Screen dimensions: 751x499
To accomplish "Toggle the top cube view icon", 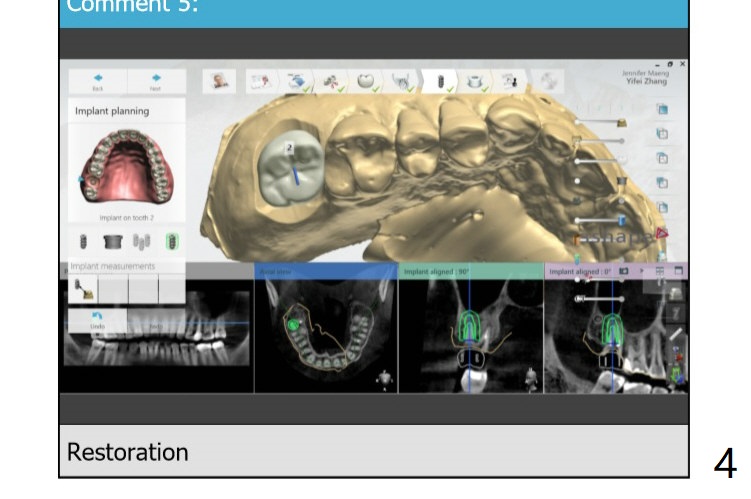I will (x=662, y=110).
